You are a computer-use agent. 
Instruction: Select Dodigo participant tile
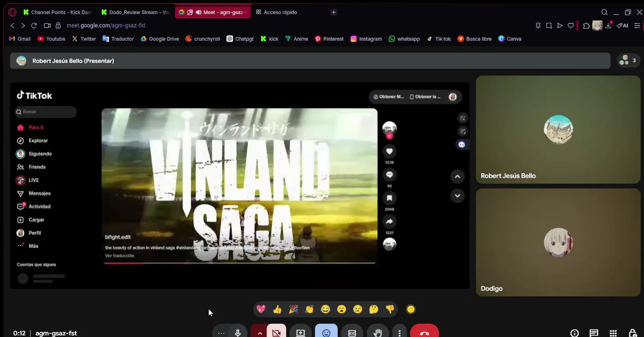coord(558,242)
